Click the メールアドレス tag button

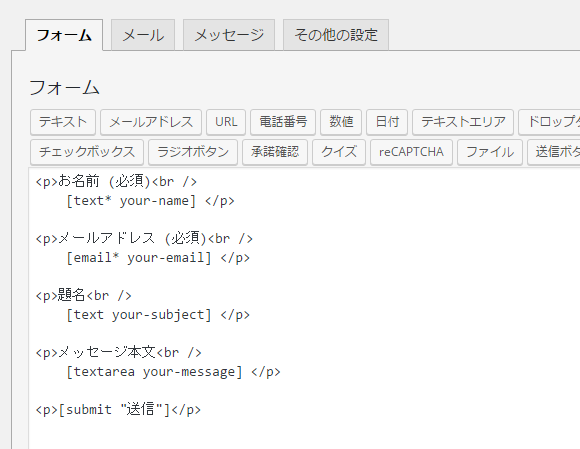(x=151, y=122)
